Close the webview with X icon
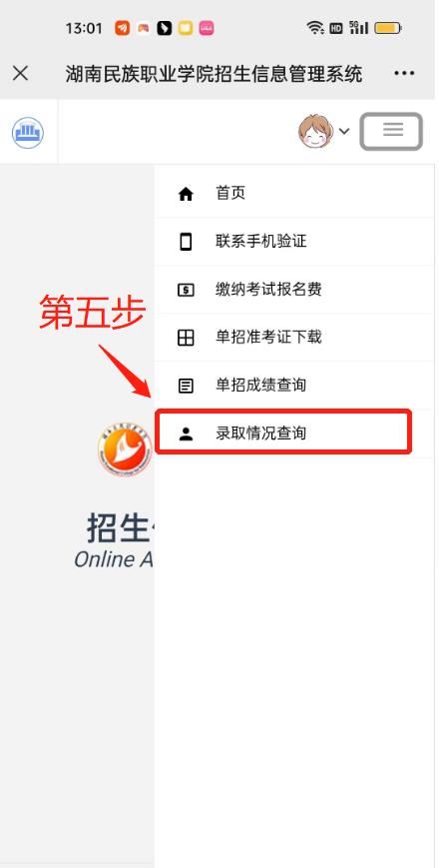438x868 pixels. (21, 73)
